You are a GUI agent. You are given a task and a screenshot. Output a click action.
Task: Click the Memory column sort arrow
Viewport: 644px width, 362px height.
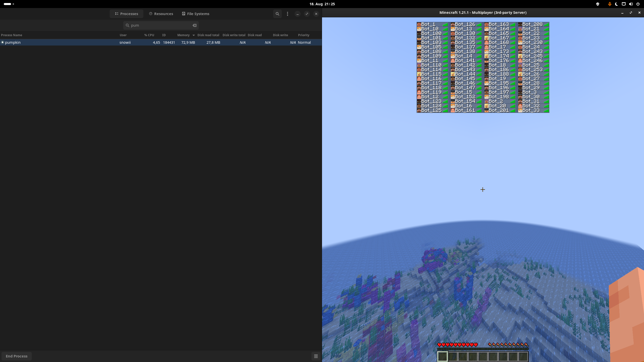[193, 35]
